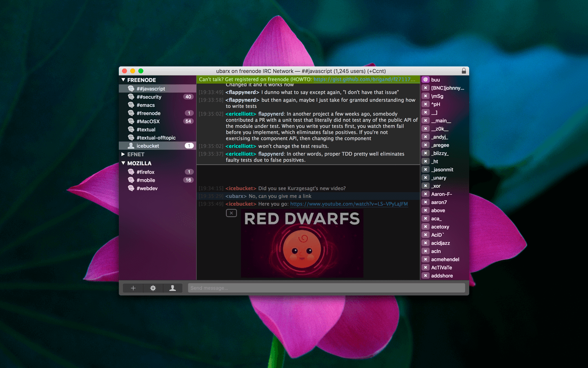
Task: Open the gist.github.com link in topic bar
Action: pyautogui.click(x=364, y=79)
